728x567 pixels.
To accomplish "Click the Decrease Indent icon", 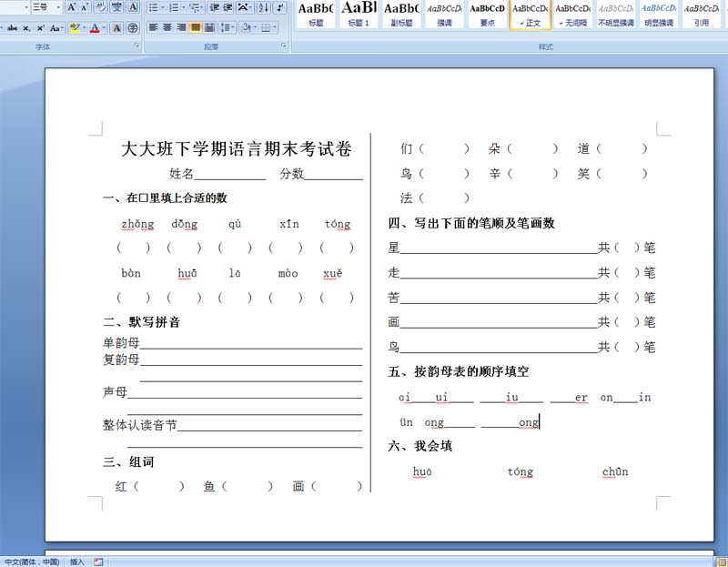I will tap(214, 7).
